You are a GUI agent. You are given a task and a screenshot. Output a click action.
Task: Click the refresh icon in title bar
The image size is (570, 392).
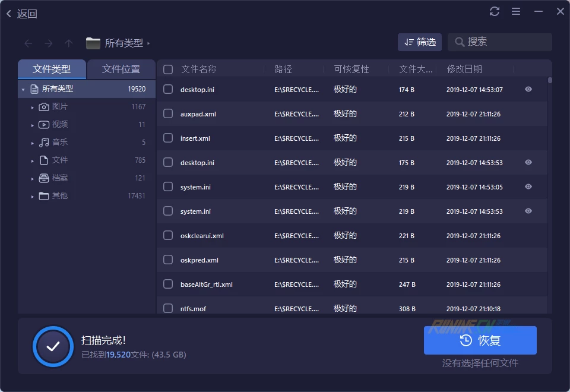tap(495, 12)
